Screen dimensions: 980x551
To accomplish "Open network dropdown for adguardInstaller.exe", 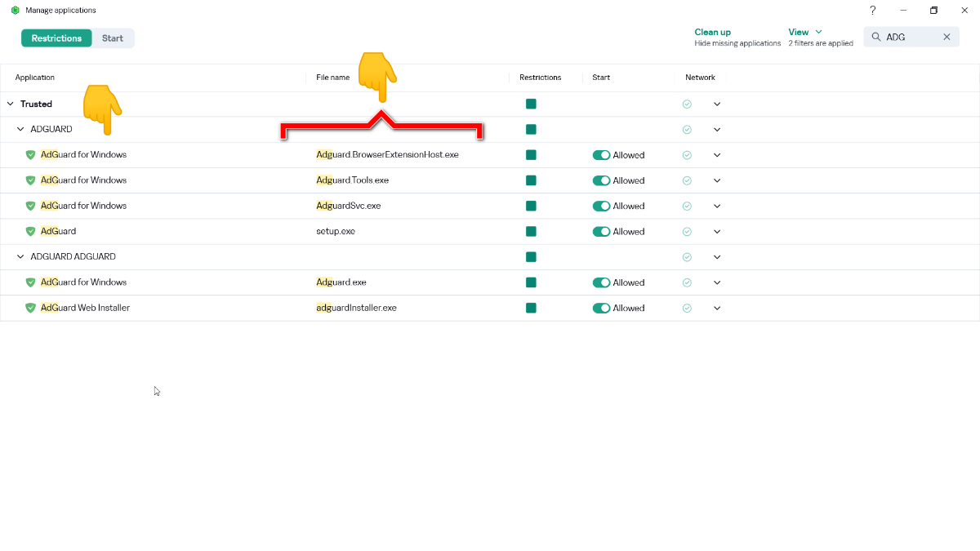I will [x=717, y=308].
